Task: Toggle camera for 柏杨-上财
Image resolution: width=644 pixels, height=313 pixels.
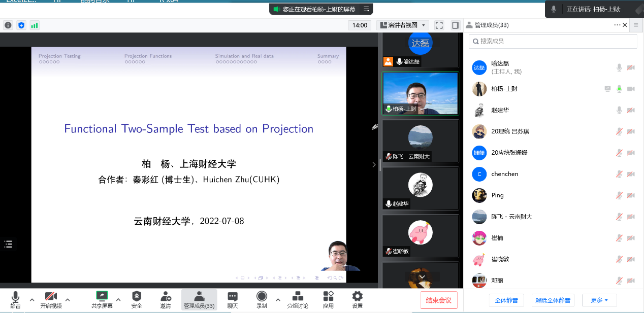Action: 631,89
